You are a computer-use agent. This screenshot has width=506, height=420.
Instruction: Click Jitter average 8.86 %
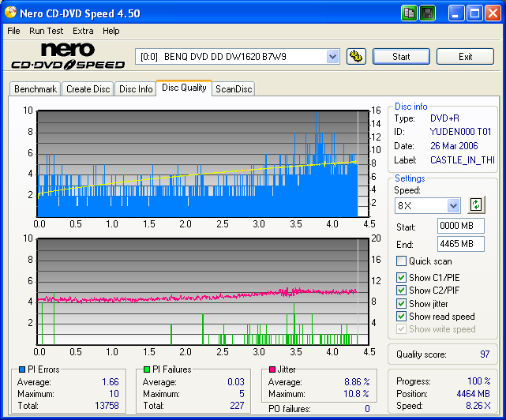[357, 382]
